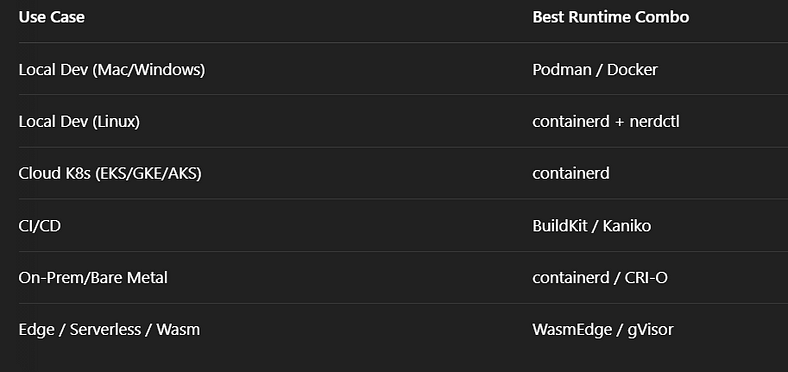Click the Best Runtime Combo header
Viewport: 788px width, 372px height.
(611, 17)
